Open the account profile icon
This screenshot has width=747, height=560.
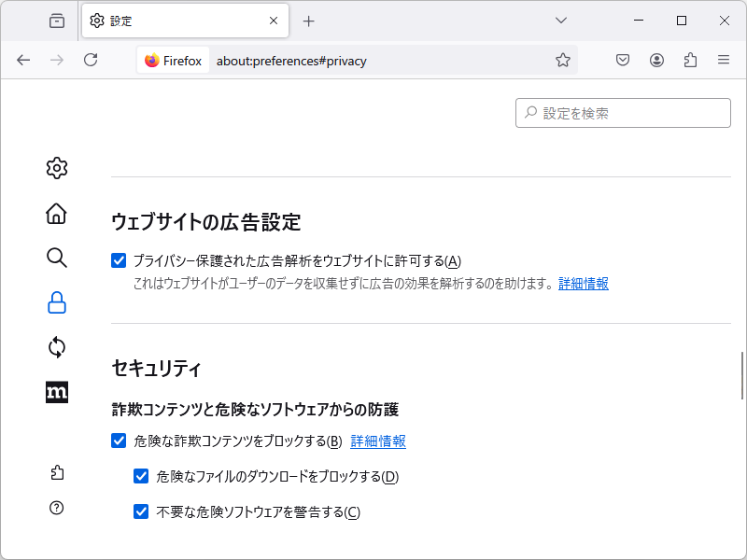(655, 59)
